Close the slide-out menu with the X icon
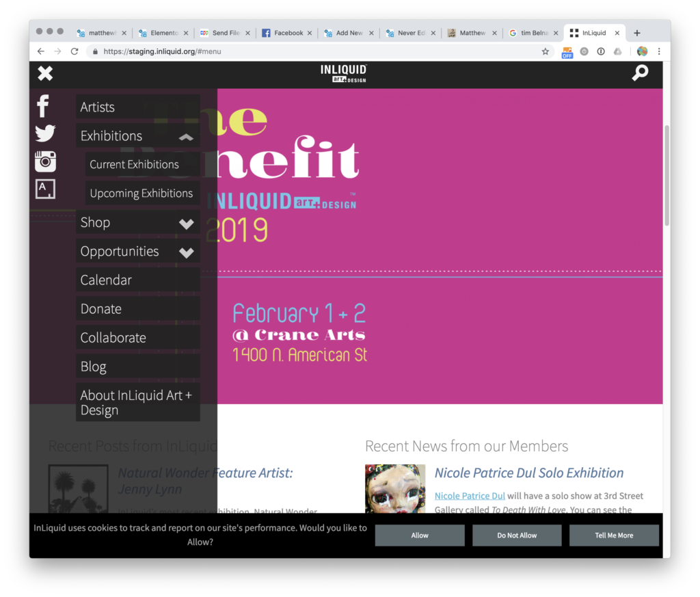The height and width of the screenshot is (597, 700). coord(45,73)
